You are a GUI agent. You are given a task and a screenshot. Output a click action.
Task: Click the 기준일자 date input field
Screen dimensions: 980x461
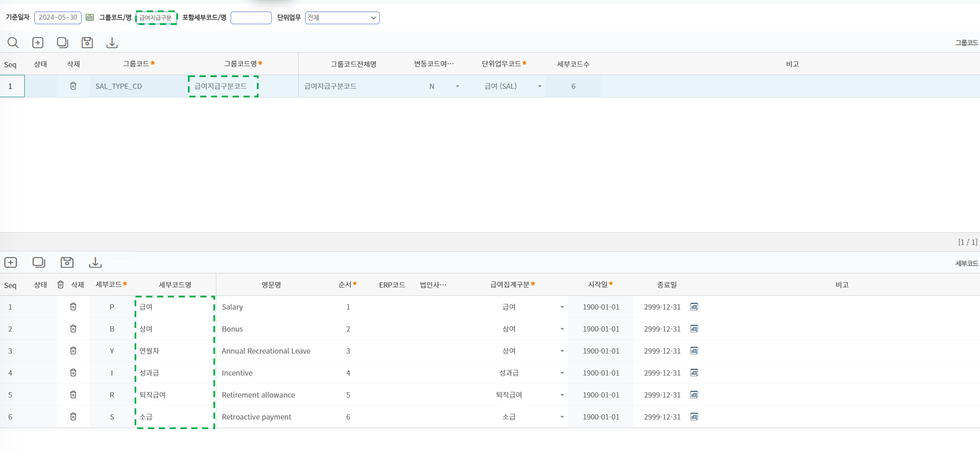tap(58, 17)
